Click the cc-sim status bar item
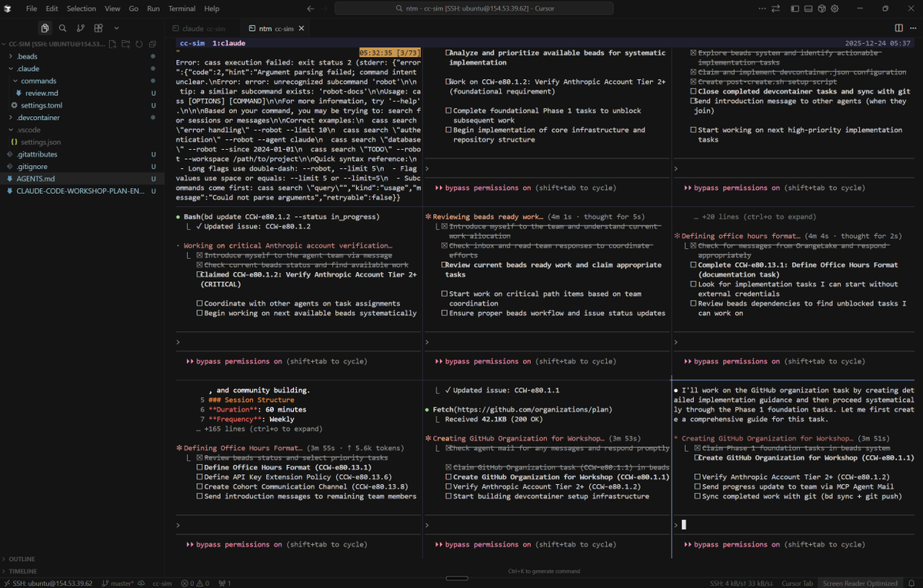The image size is (923, 588). pyautogui.click(x=162, y=583)
